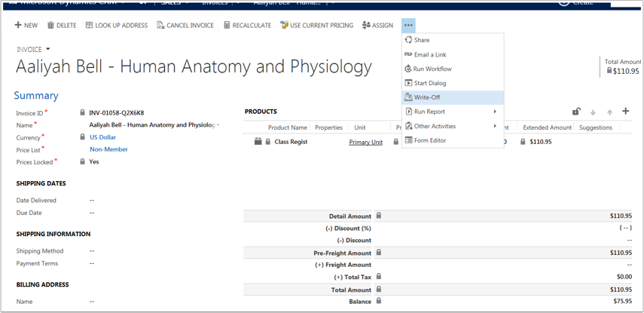Click the ASSIGN button label
The width and height of the screenshot is (644, 313).
383,26
